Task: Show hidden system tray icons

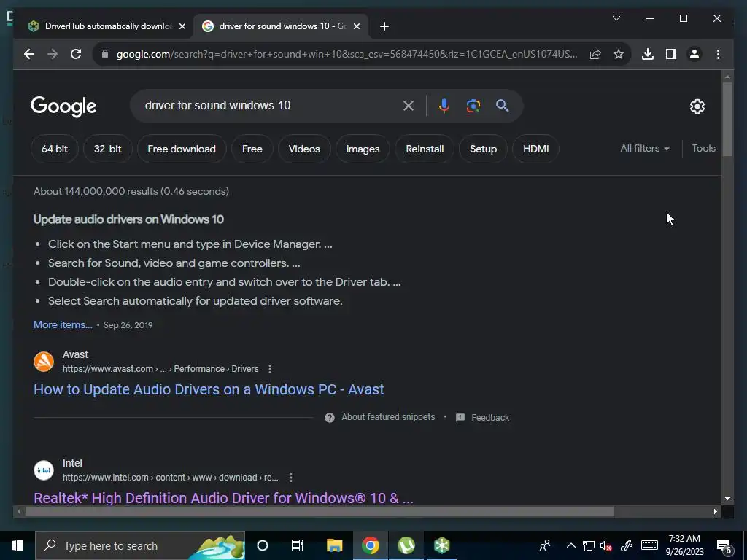Action: point(570,545)
